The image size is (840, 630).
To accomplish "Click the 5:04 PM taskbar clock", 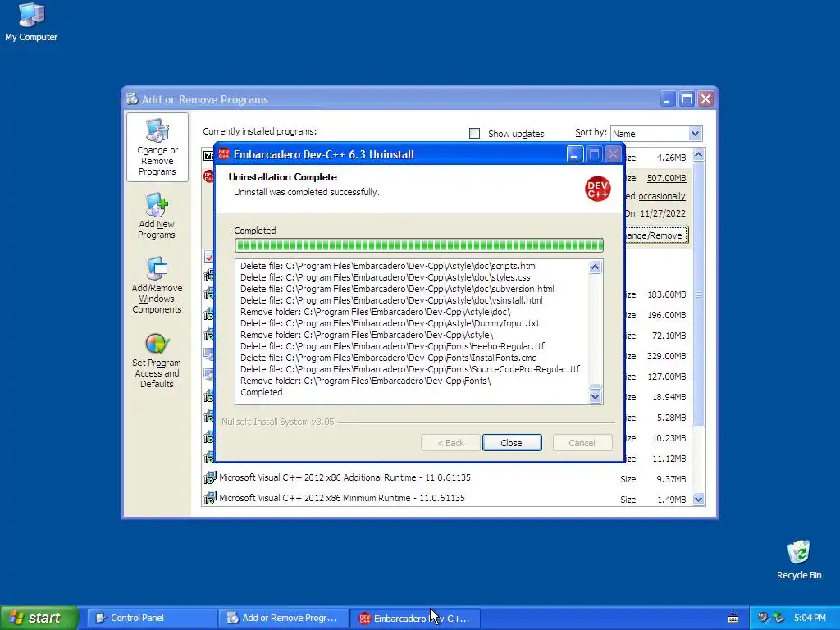I will point(810,618).
